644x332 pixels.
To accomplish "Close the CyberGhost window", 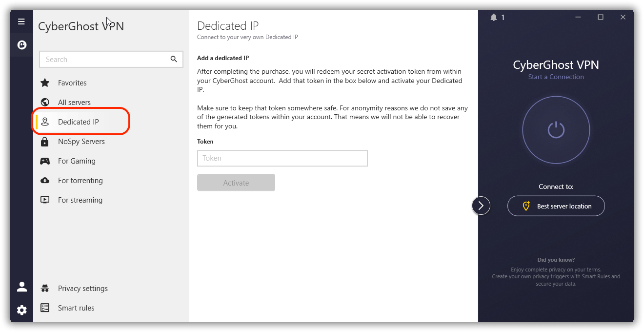I will tap(623, 18).
